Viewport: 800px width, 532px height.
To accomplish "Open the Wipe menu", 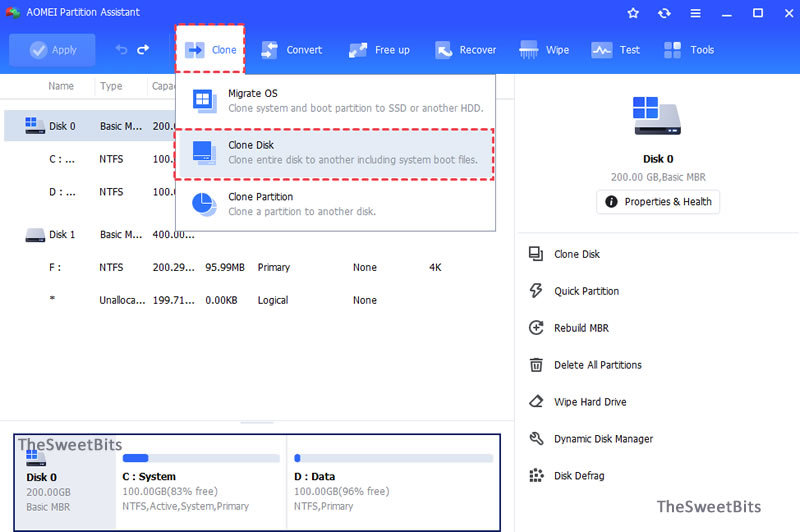I will click(x=544, y=50).
